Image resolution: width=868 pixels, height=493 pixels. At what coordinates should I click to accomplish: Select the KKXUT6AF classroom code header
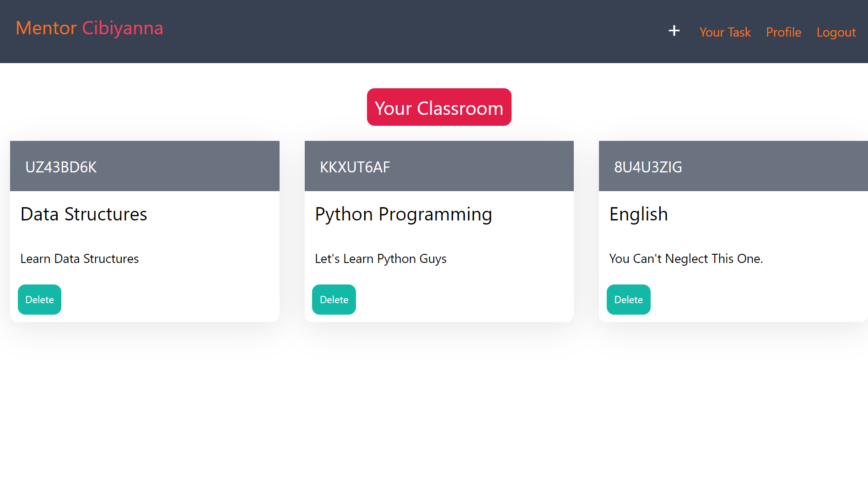point(439,166)
